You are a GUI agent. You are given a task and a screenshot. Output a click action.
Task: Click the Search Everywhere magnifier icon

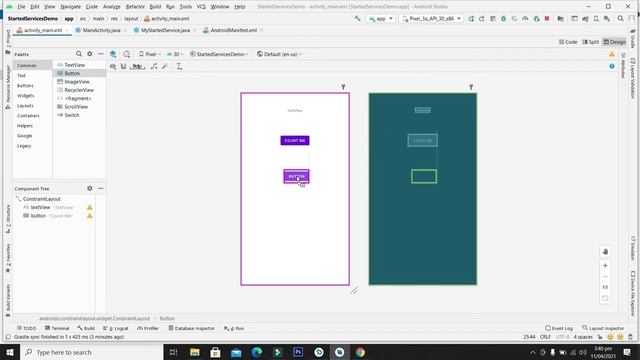point(620,18)
